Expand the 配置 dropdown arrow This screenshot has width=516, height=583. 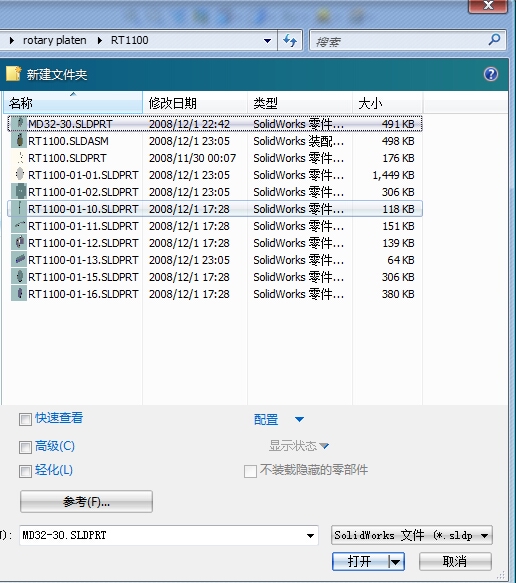299,419
